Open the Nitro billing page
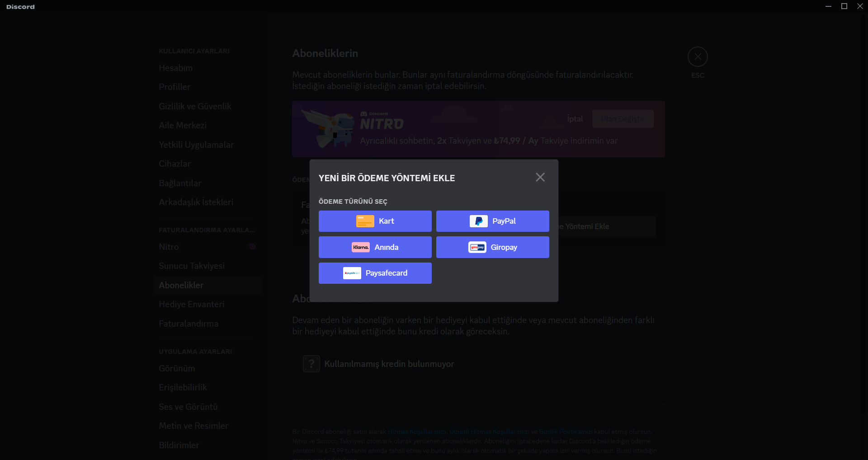This screenshot has height=460, width=868. (208, 247)
